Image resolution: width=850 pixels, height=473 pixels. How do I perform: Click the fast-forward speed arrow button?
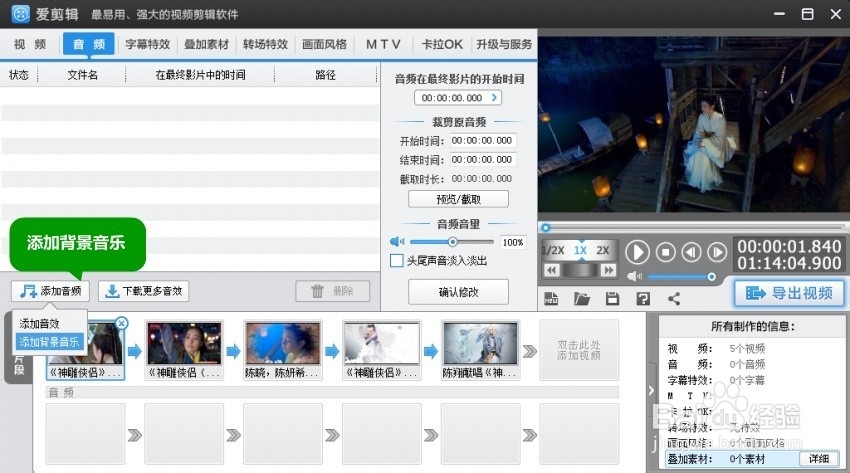point(609,270)
